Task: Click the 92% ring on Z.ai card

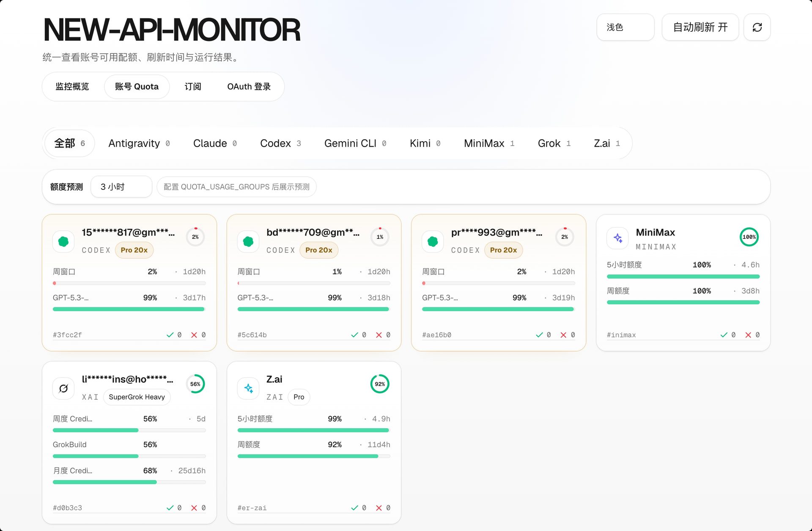Action: [380, 384]
